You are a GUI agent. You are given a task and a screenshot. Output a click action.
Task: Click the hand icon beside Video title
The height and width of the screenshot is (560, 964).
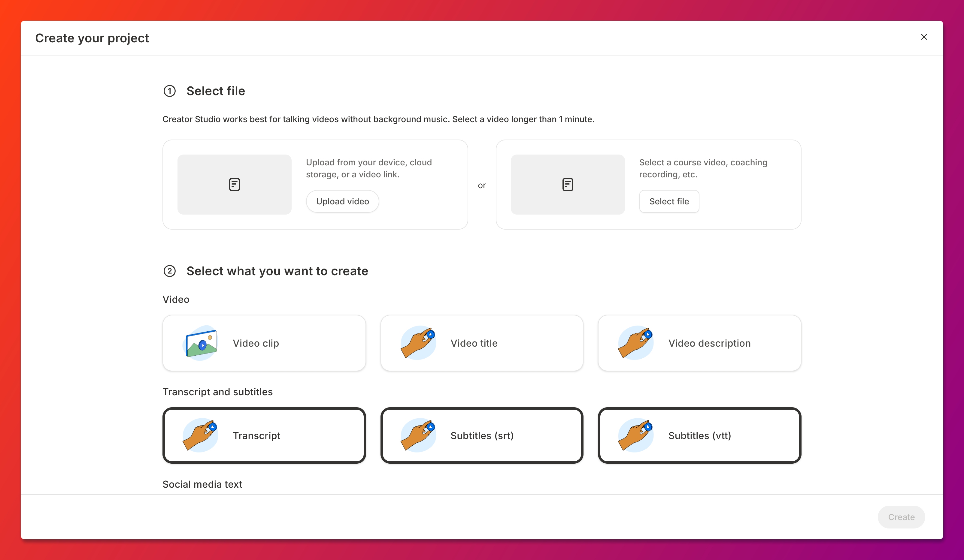[x=418, y=343]
